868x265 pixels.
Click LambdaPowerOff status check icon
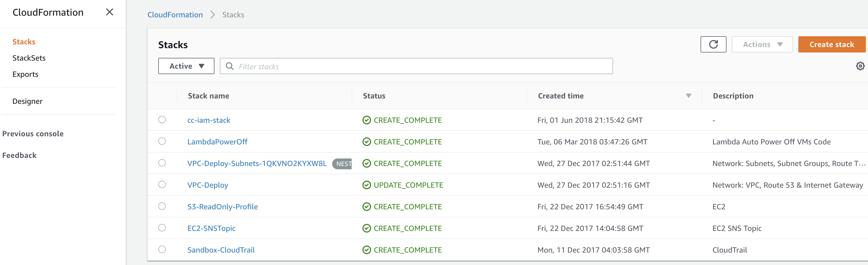point(366,142)
